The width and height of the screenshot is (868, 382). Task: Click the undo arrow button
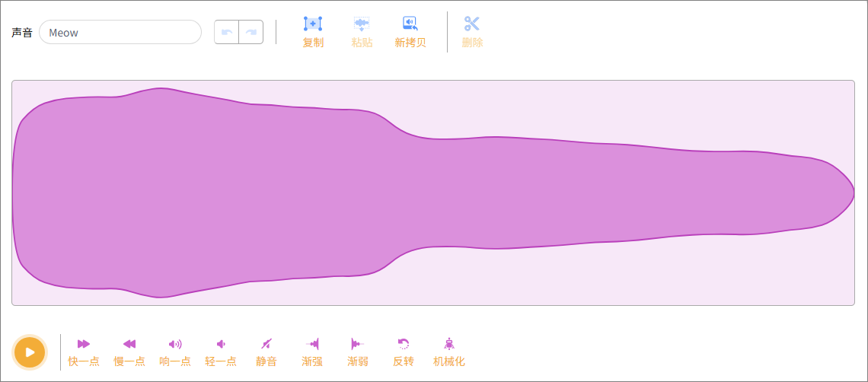227,32
